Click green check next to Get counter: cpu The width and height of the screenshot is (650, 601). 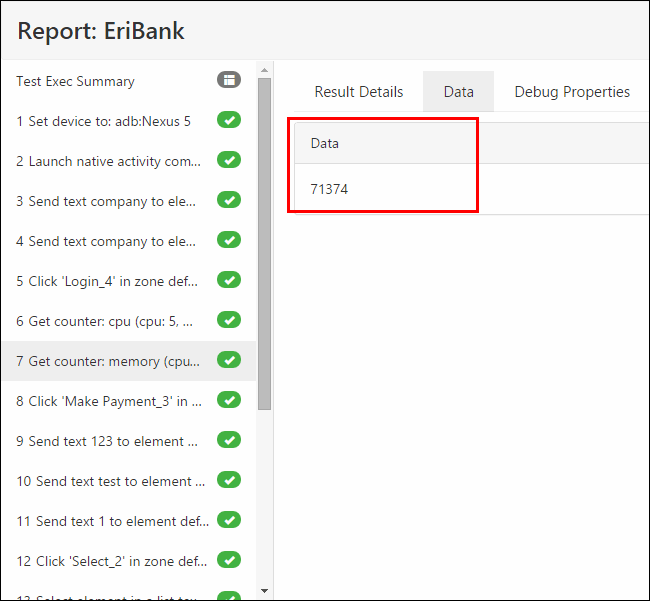pyautogui.click(x=229, y=320)
